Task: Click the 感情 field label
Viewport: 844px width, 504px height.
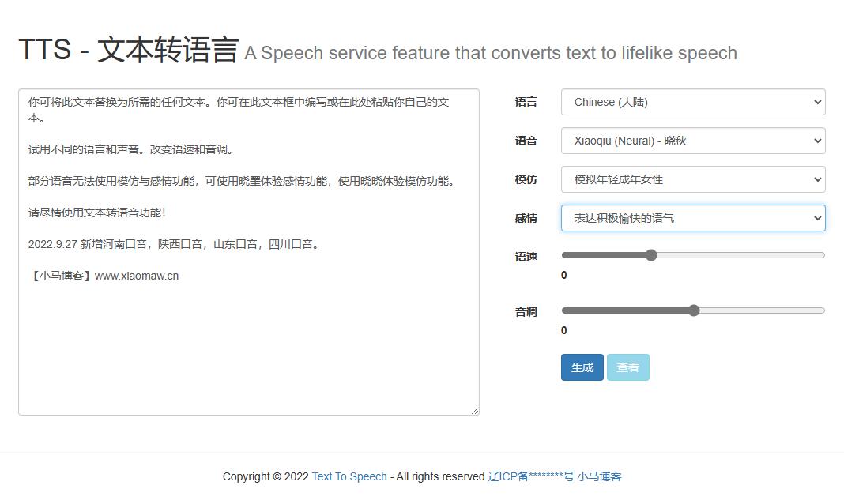Action: pos(526,218)
